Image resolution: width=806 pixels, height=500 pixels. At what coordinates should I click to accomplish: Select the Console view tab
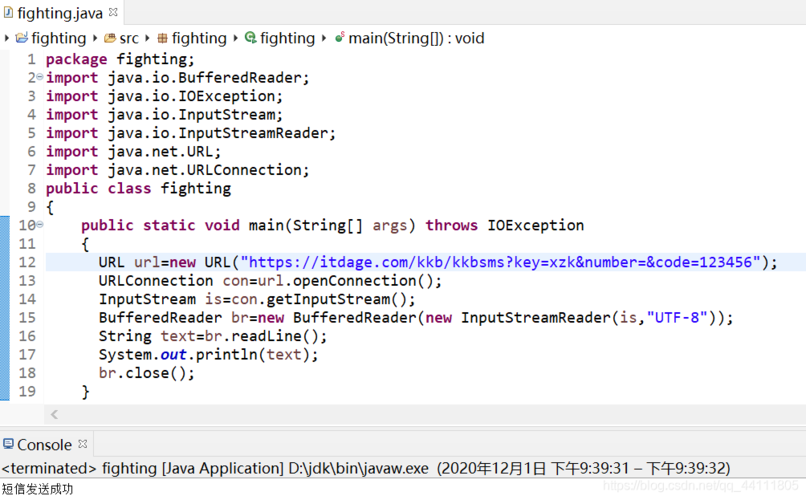tap(45, 445)
